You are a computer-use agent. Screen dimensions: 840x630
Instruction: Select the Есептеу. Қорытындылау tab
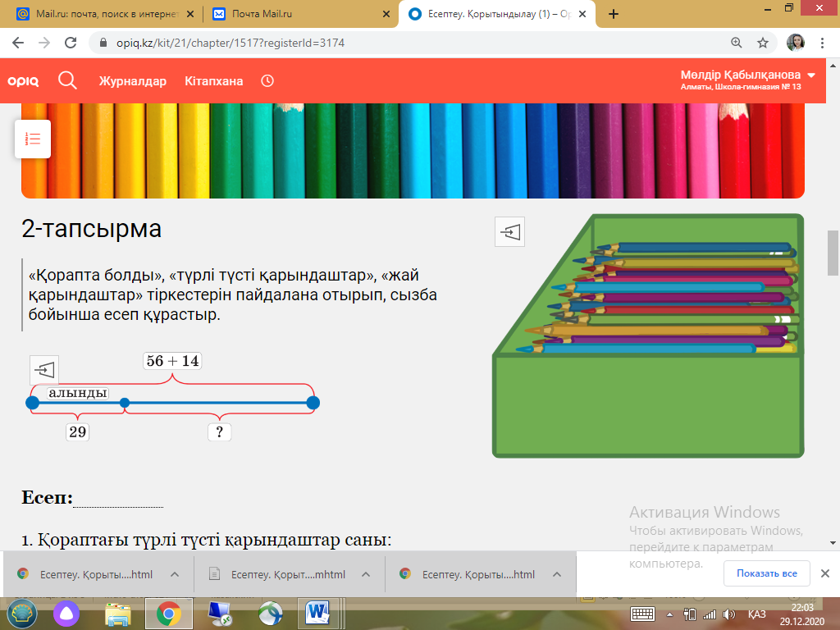pos(496,15)
